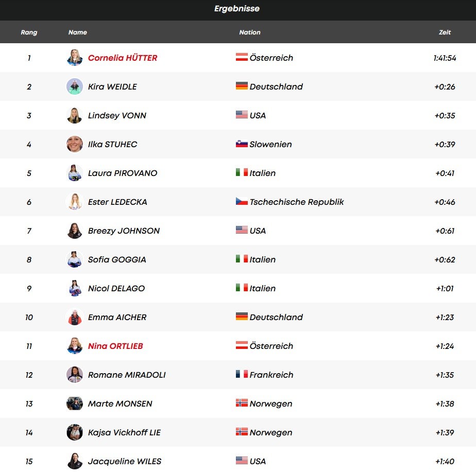The height and width of the screenshot is (475, 476).
Task: Click the Italian flag beside Laura Pirovano
Action: pyautogui.click(x=242, y=172)
